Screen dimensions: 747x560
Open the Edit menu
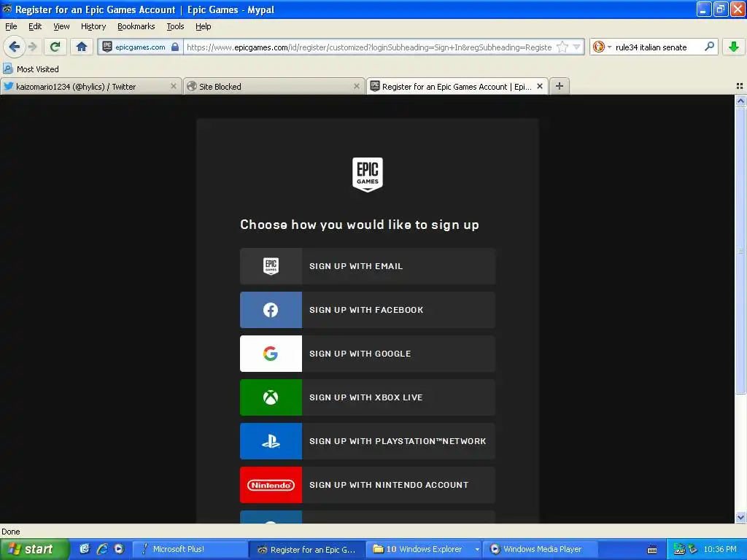tap(35, 27)
